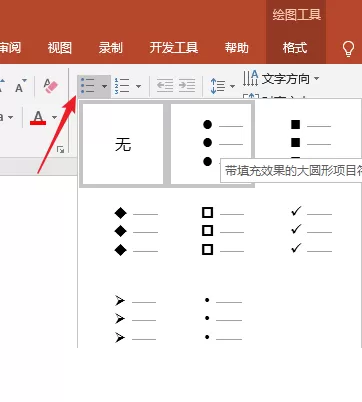The image size is (362, 402).
Task: Switch to the 格式 tab
Action: point(295,48)
